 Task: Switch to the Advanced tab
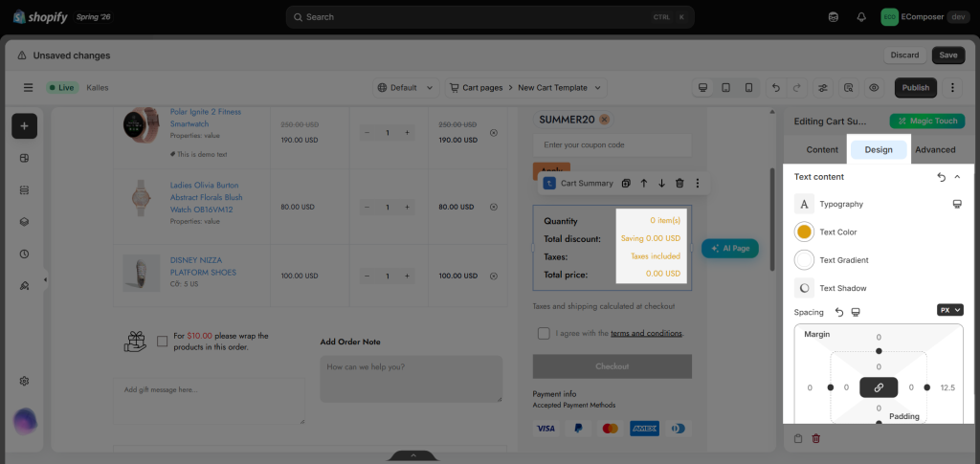[935, 150]
